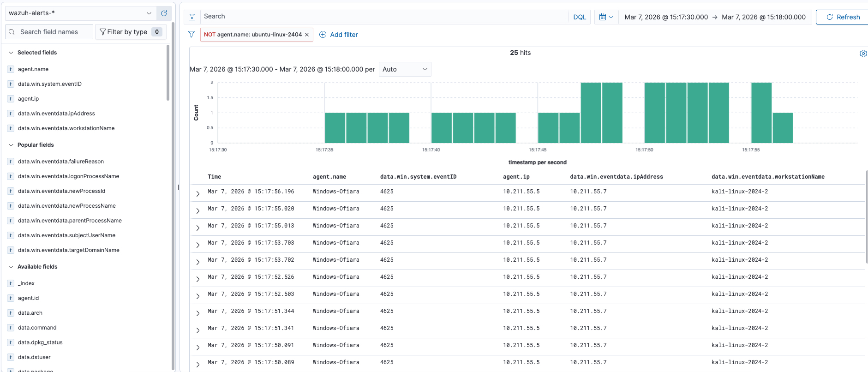Expand the 15:17:56.196 event row
Viewport: 868px width, 372px height.
coord(198,194)
